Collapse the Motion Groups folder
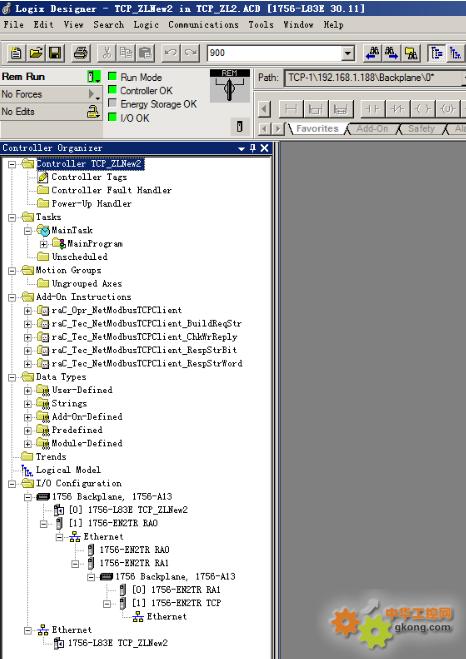 tap(12, 271)
